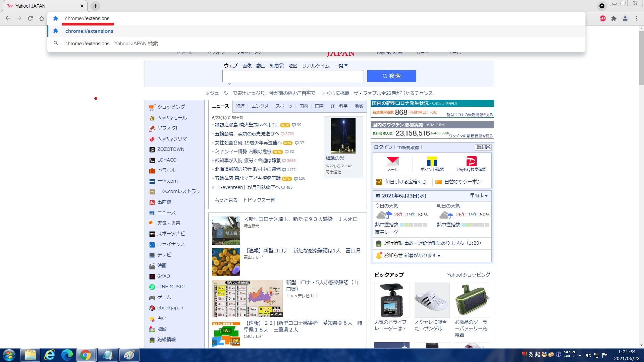Read the 北海道新聞の記者 取材中に逮捕 headline
This screenshot has width=644, height=362.
coord(248,170)
